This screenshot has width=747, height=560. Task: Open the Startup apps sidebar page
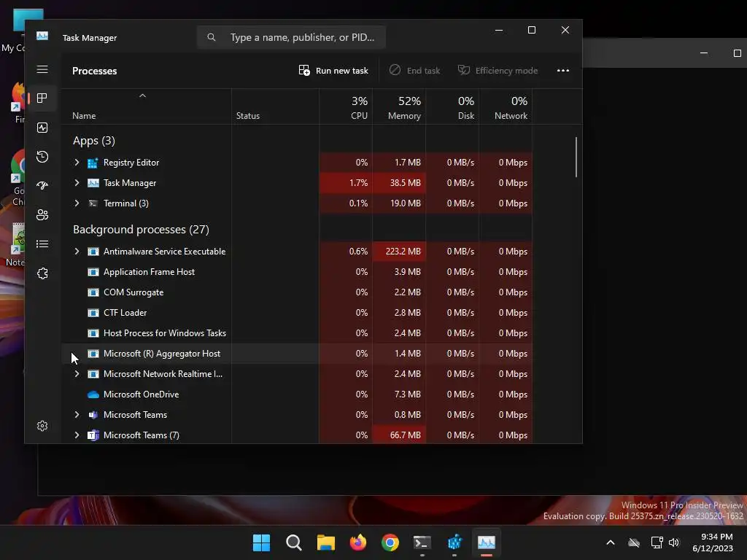click(42, 186)
